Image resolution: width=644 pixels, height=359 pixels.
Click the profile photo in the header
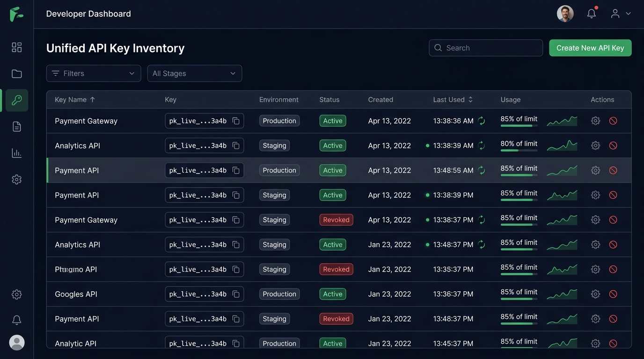[565, 14]
